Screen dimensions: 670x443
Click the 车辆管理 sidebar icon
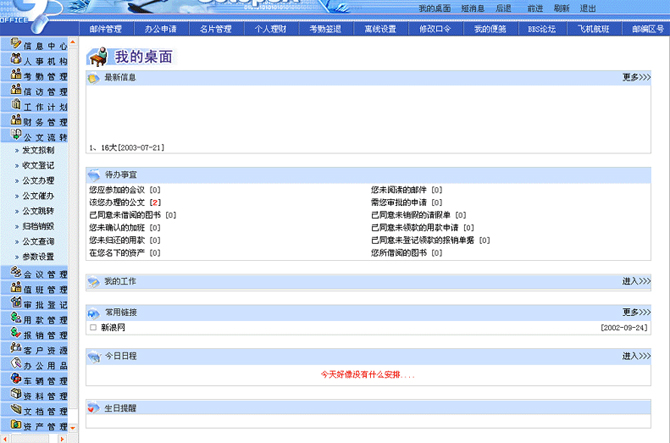click(15, 380)
